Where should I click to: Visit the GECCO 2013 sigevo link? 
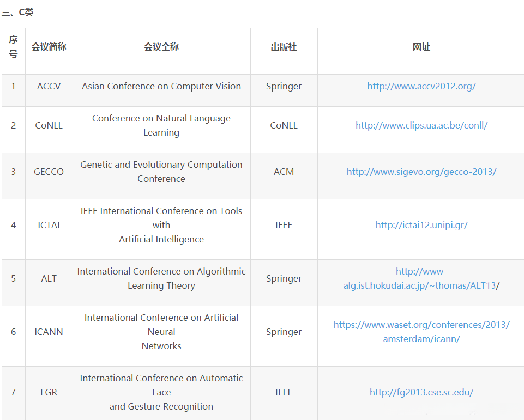[x=421, y=172]
